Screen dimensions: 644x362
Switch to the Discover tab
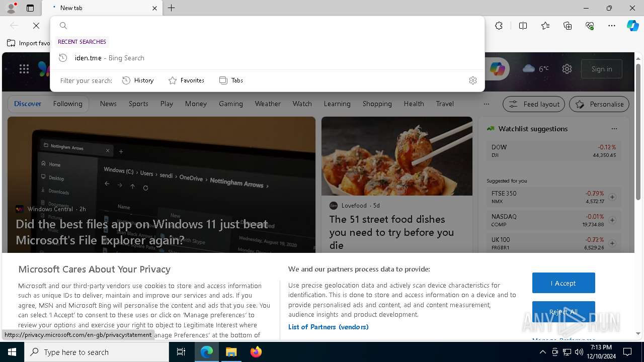click(x=28, y=104)
